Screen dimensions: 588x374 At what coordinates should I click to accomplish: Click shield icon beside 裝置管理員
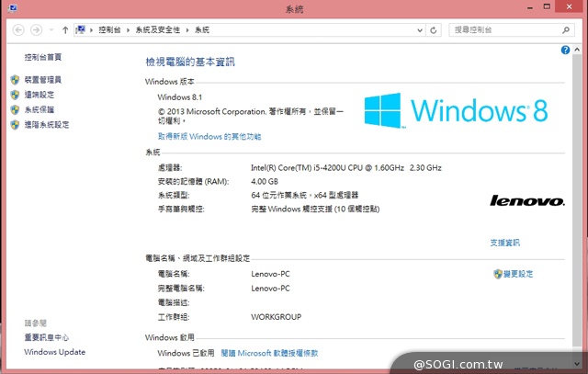pyautogui.click(x=15, y=80)
